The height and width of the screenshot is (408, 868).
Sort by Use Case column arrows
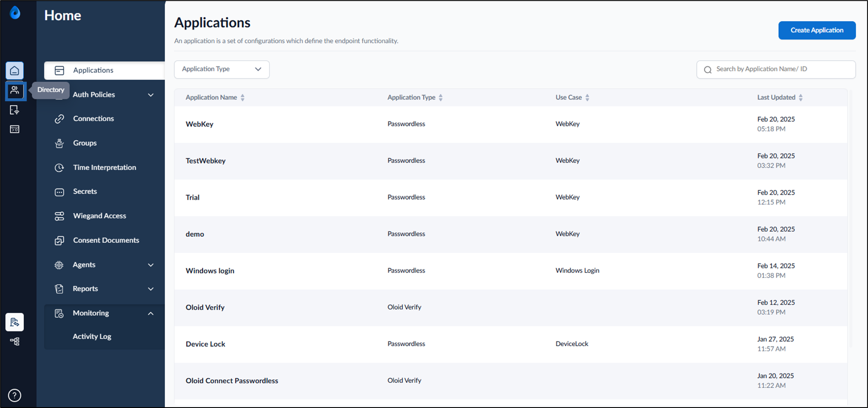[x=587, y=98]
